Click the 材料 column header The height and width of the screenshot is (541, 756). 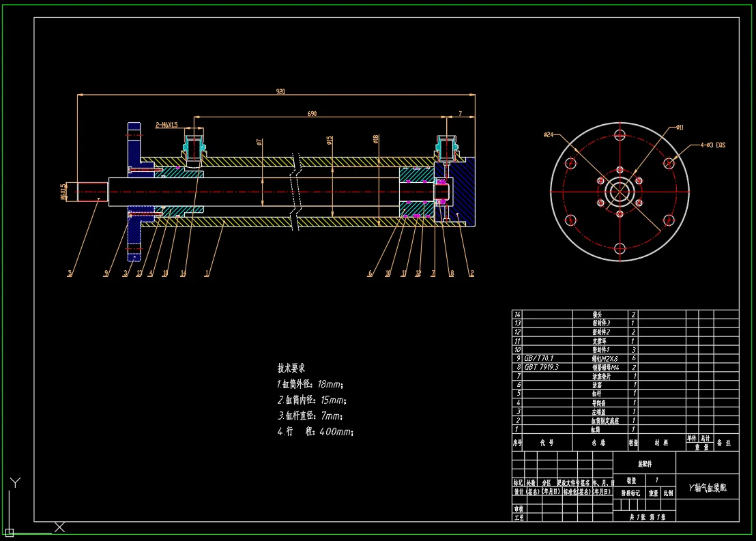(662, 443)
